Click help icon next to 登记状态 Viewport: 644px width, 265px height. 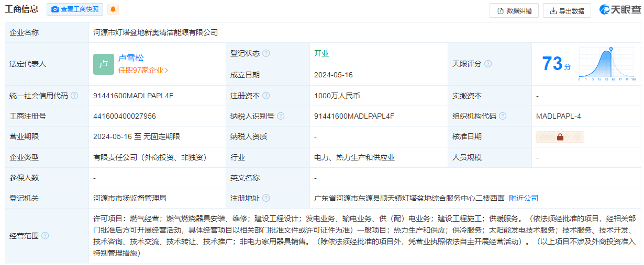(266, 53)
